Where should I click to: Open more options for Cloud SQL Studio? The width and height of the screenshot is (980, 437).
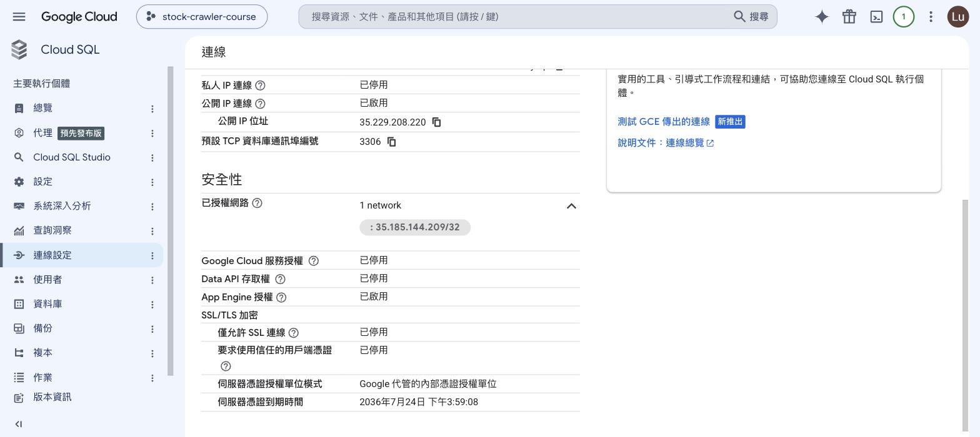pyautogui.click(x=152, y=157)
